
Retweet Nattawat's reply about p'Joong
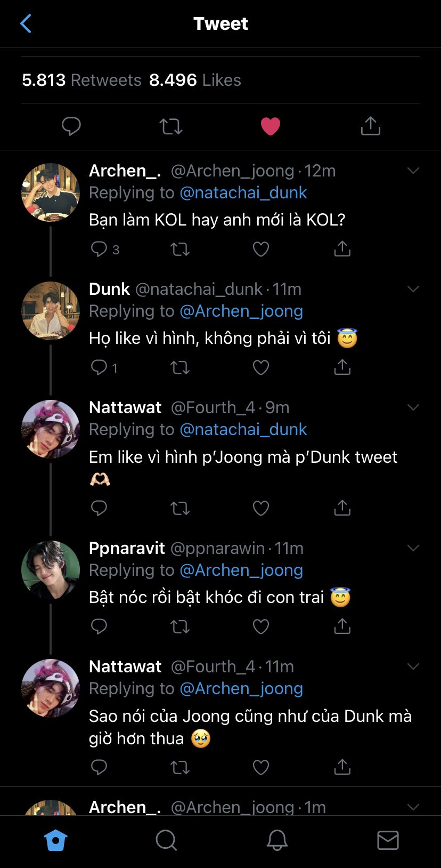click(x=180, y=508)
